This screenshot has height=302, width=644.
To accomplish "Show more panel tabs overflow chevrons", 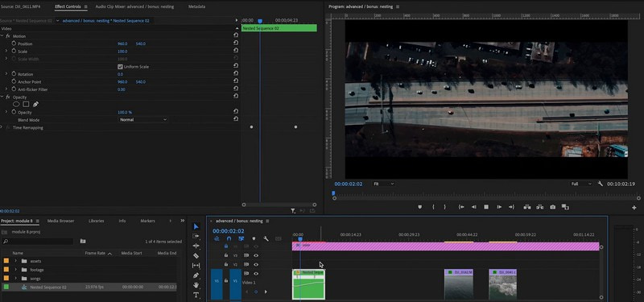I will [183, 221].
